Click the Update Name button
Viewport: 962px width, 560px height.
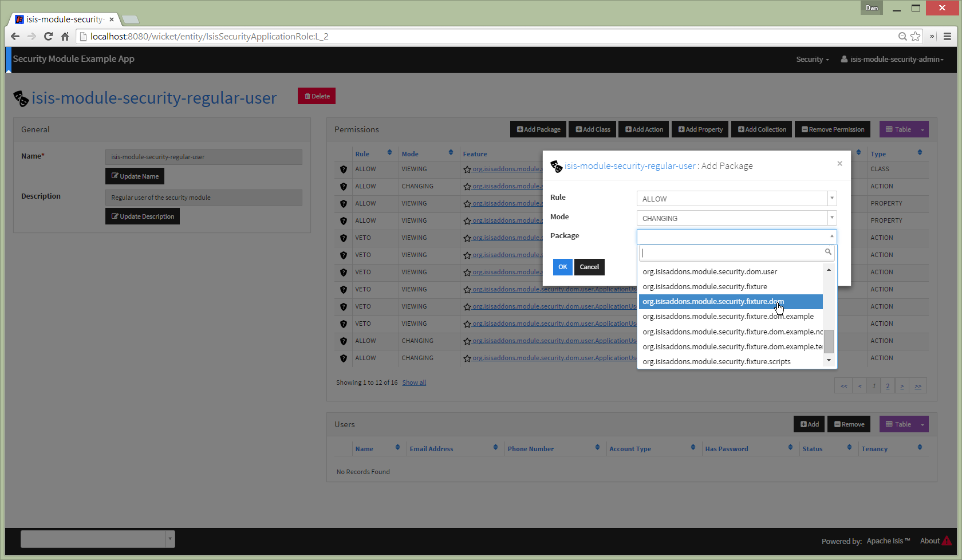coord(135,176)
